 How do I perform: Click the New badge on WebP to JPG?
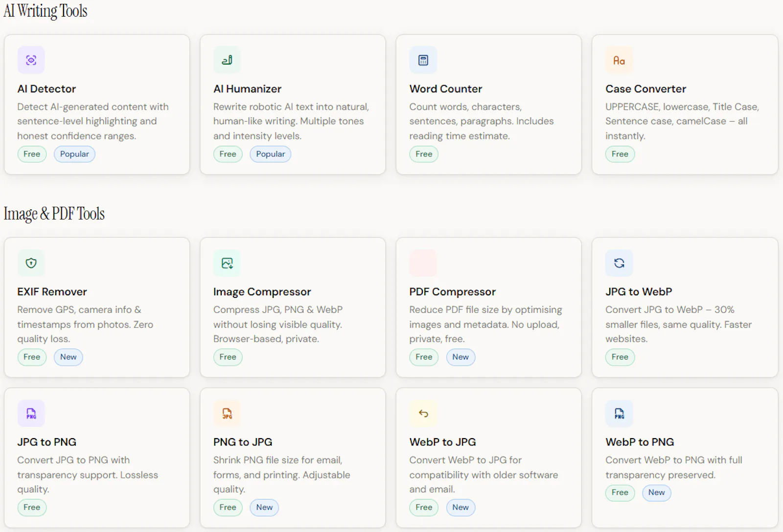tap(461, 508)
